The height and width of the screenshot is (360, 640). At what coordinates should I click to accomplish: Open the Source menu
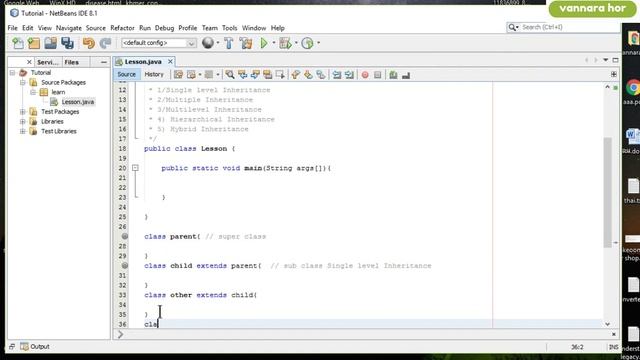pyautogui.click(x=96, y=28)
